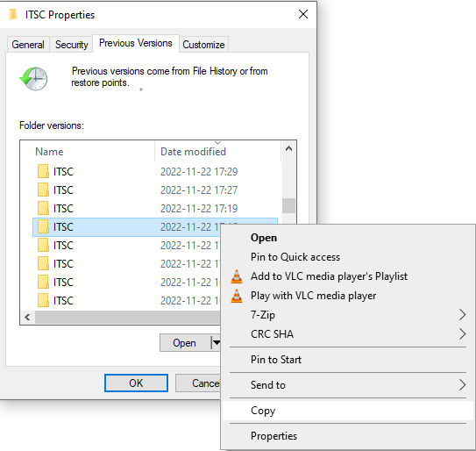Click the vertical scrollbar thumb in the versions list
Viewport: 476px width, 451px height.
pyautogui.click(x=288, y=206)
